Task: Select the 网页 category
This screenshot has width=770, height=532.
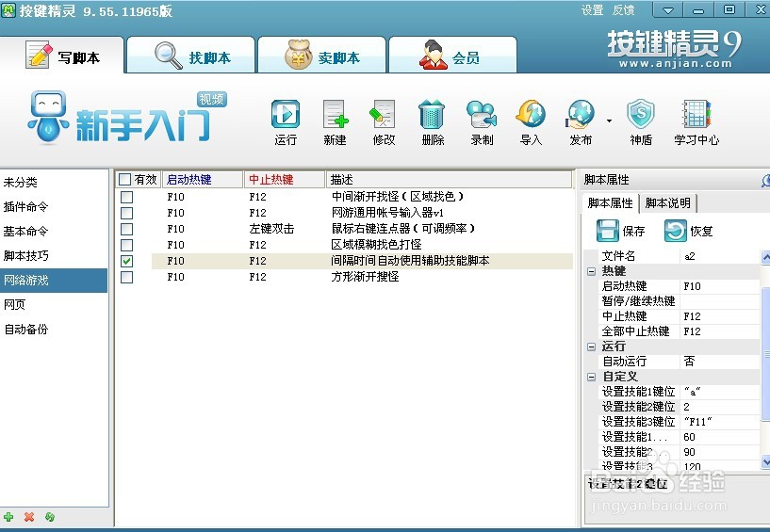Action: pyautogui.click(x=54, y=305)
